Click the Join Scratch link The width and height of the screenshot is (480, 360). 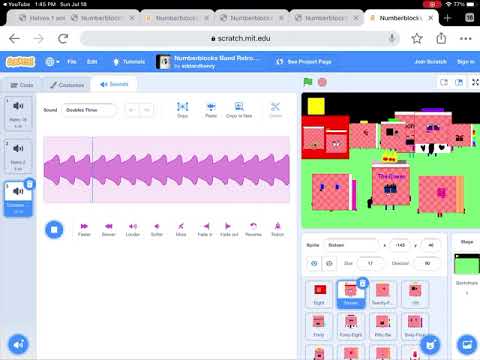pos(430,62)
